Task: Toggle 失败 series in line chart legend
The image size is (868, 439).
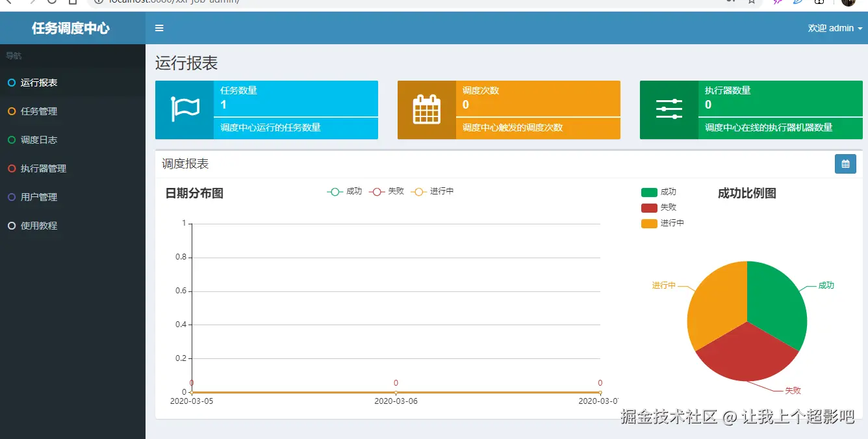Action: 387,191
